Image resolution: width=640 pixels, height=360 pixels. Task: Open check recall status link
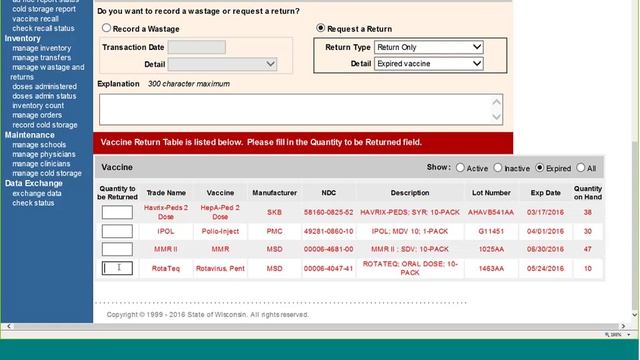coord(43,28)
